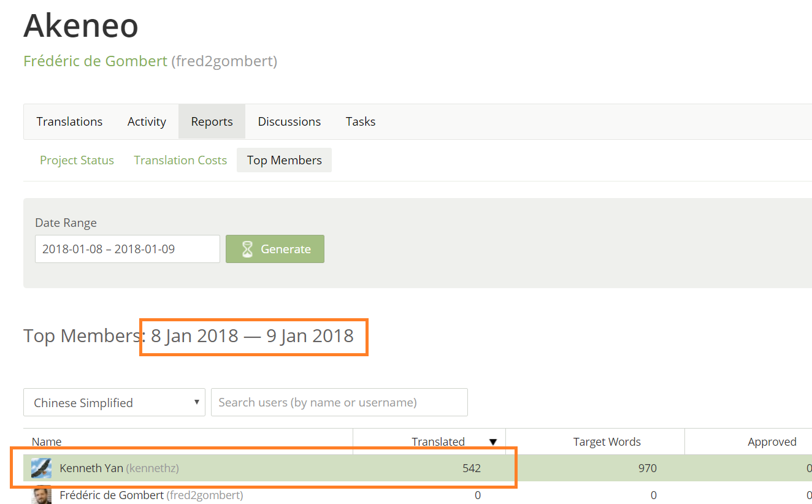Click Kenneth Yan's avatar thumbnail
Image resolution: width=812 pixels, height=504 pixels.
click(41, 468)
